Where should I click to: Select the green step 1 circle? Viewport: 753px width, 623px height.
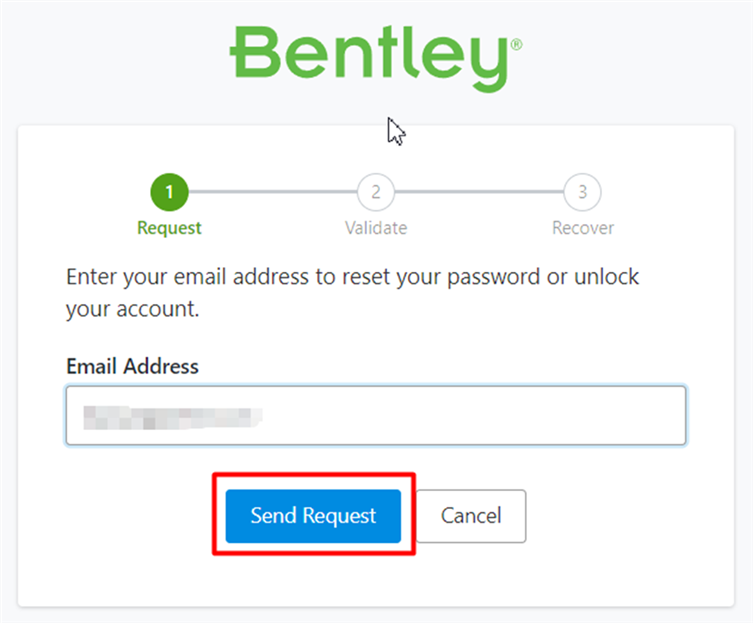click(169, 192)
